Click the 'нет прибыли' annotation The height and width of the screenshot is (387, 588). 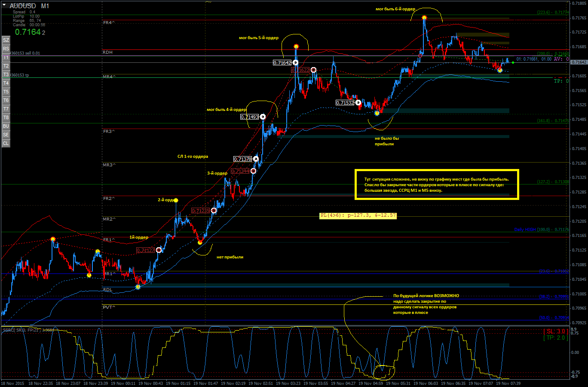(230, 257)
